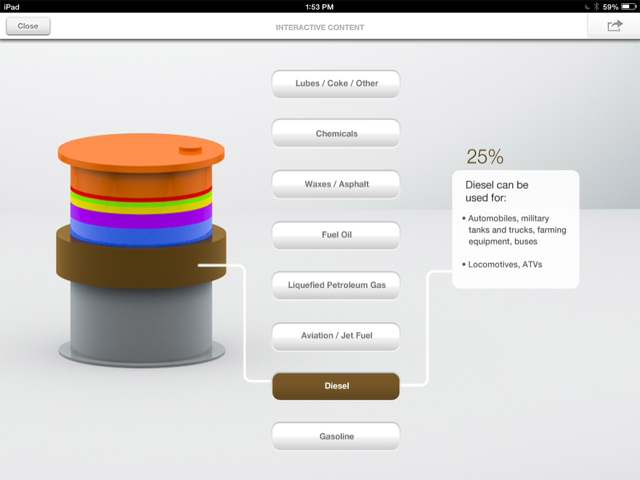Tap the purple layer of the barrel

point(141,216)
